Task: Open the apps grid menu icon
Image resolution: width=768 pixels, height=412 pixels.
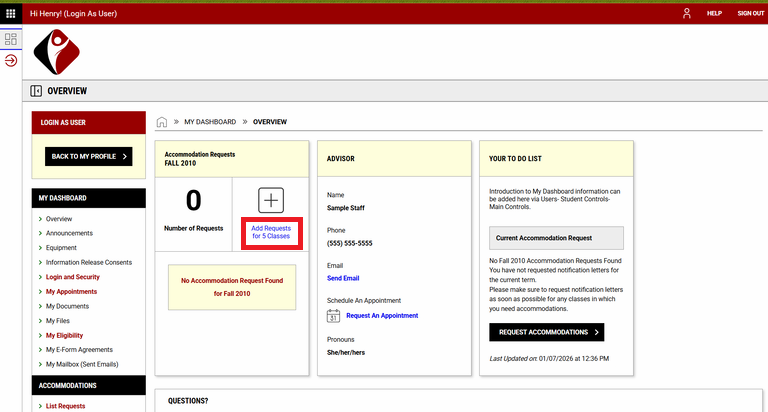Action: 10,13
